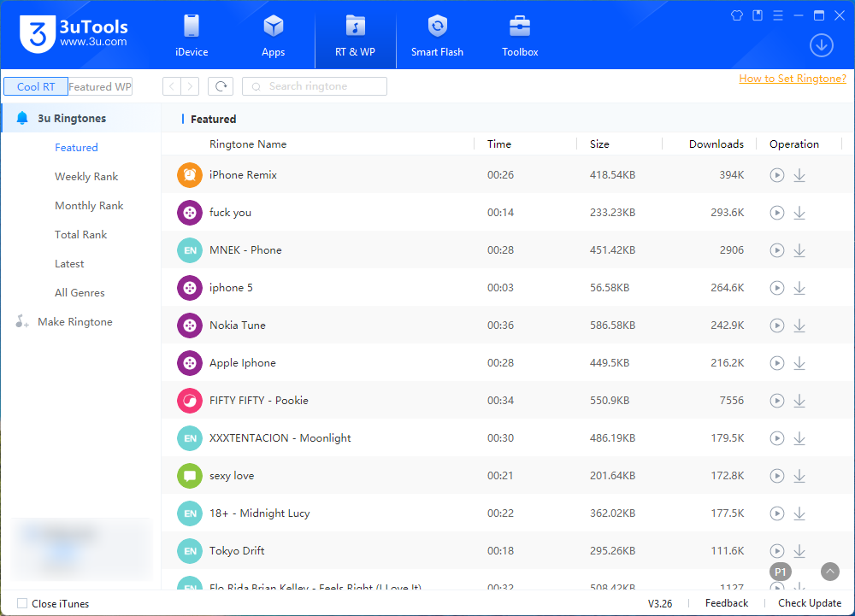Play the iPhone Remix ringtone
The image size is (855, 616).
(x=777, y=175)
